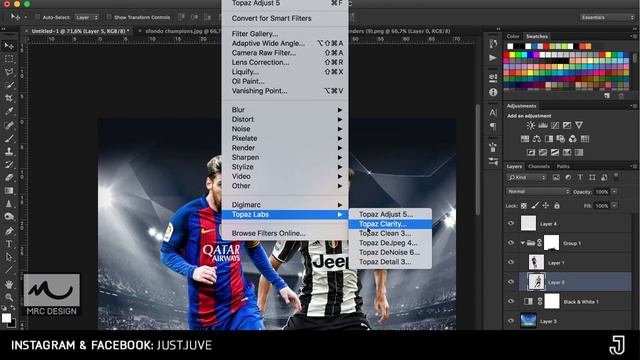Select the Pen tool
The height and width of the screenshot is (360, 640).
click(x=9, y=231)
